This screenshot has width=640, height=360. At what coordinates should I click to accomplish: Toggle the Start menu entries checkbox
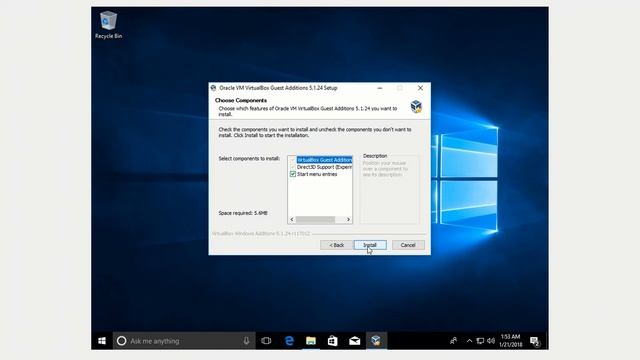tap(293, 174)
